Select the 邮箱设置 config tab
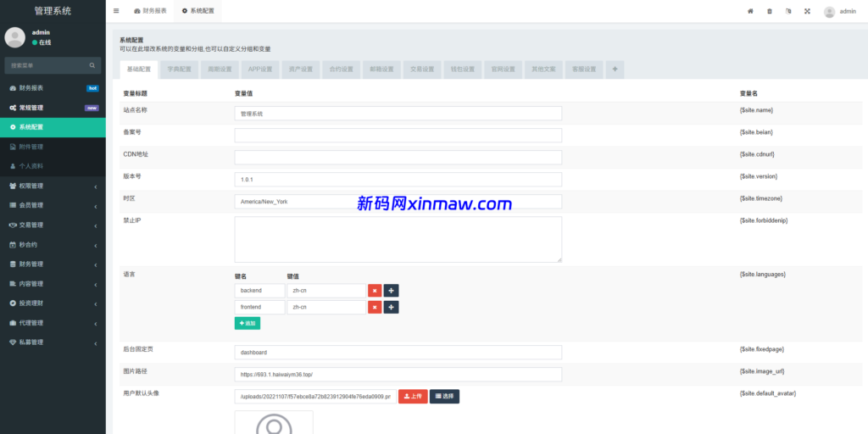The height and width of the screenshot is (434, 868). pos(381,70)
